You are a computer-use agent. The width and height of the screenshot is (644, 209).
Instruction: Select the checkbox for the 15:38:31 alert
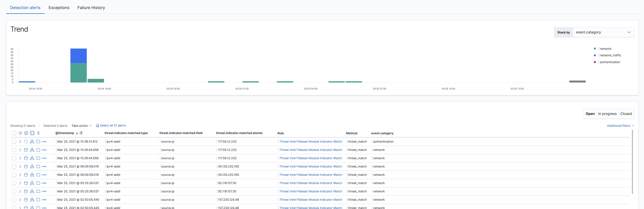point(14,141)
